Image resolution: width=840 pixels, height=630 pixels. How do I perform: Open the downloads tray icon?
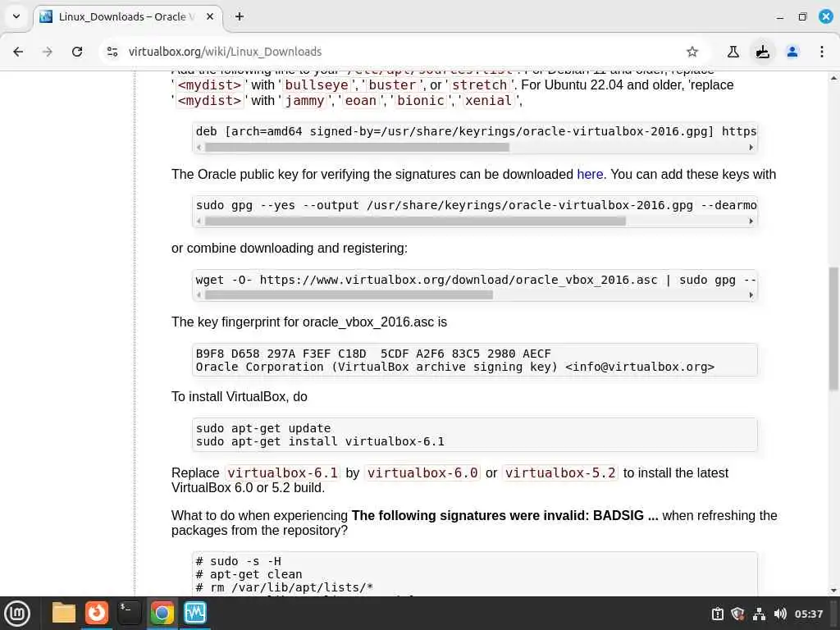[x=762, y=52]
